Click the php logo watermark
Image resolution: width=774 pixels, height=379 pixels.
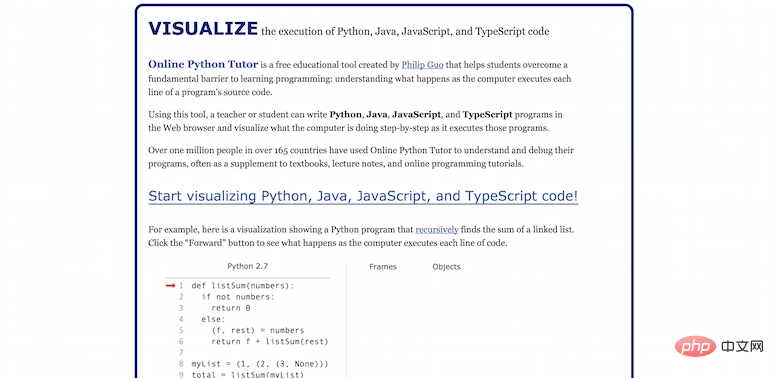695,346
